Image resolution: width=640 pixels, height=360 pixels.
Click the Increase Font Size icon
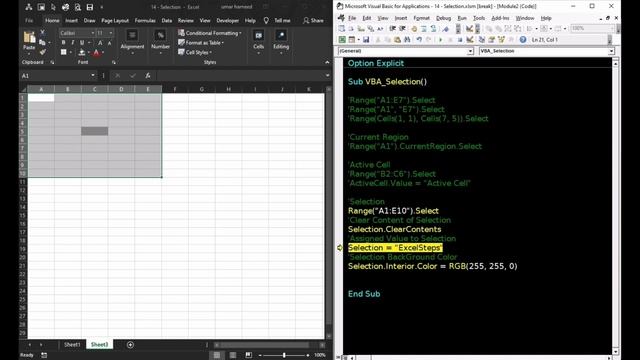tap(100, 42)
